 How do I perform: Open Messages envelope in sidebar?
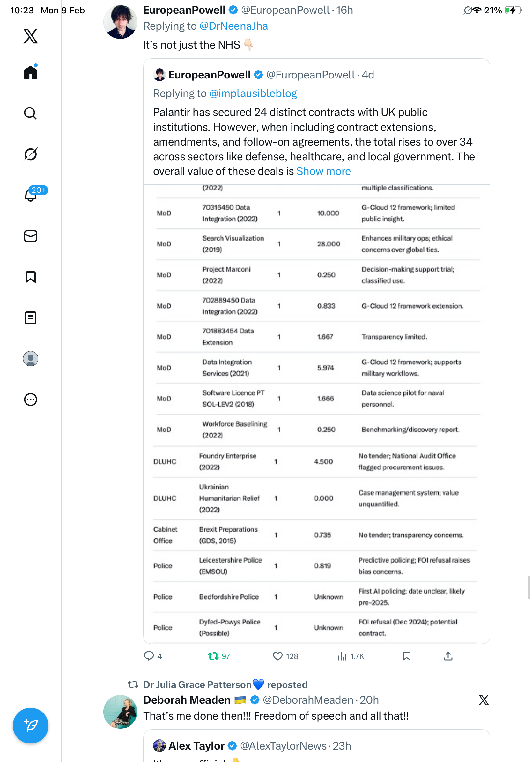point(31,236)
